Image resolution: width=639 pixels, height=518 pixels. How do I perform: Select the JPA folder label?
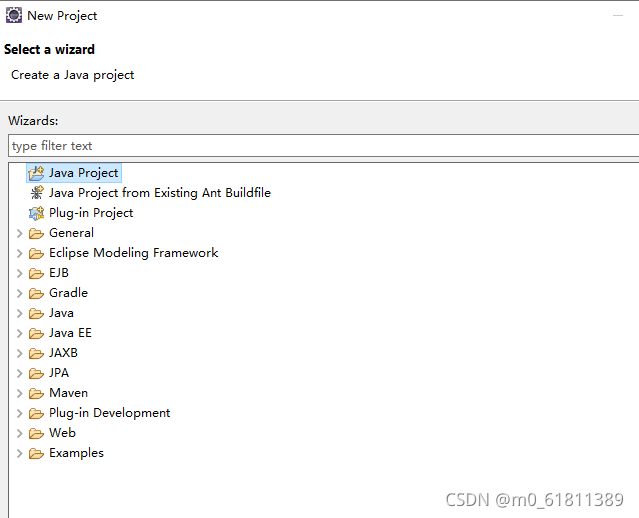59,373
